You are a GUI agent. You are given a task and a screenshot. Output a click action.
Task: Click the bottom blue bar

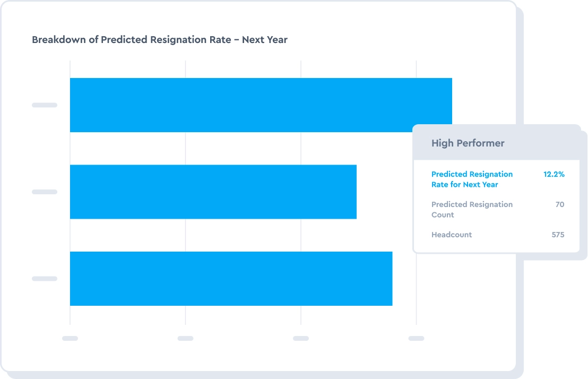click(231, 279)
